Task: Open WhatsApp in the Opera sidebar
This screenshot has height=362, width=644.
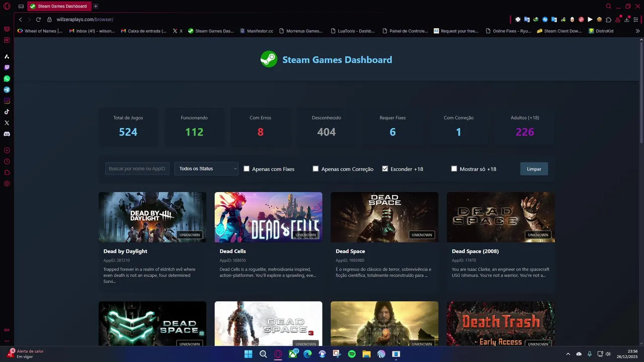Action: point(7,78)
